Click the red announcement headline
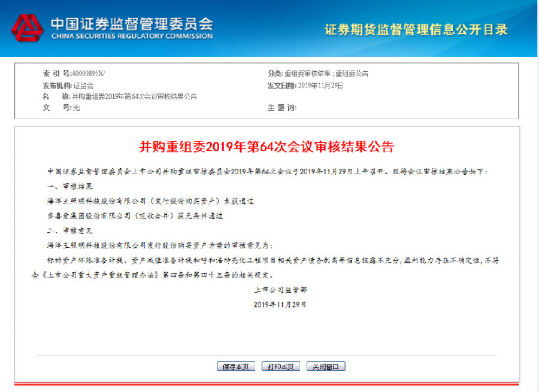 click(267, 147)
